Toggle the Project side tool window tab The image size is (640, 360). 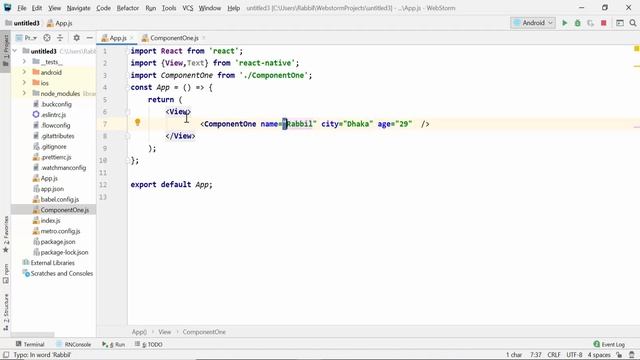coord(6,52)
